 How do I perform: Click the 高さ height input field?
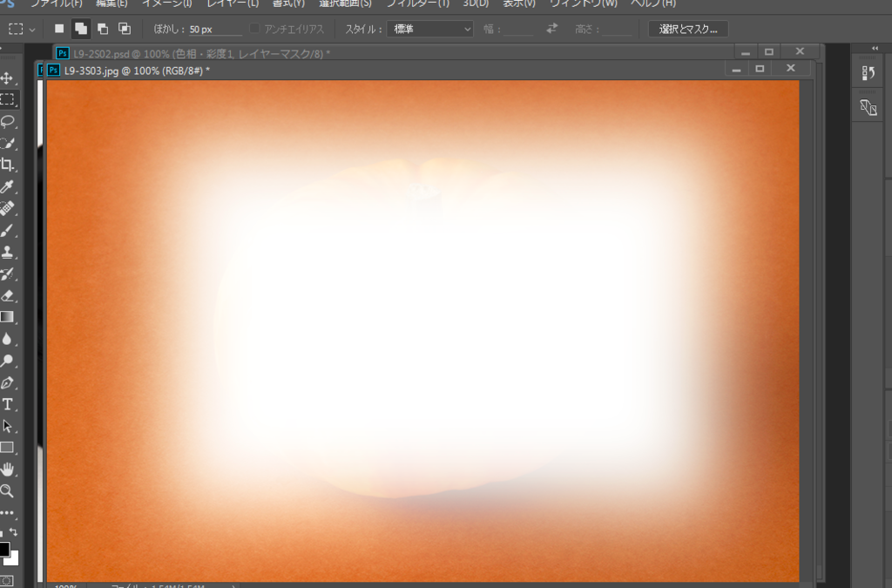point(618,29)
